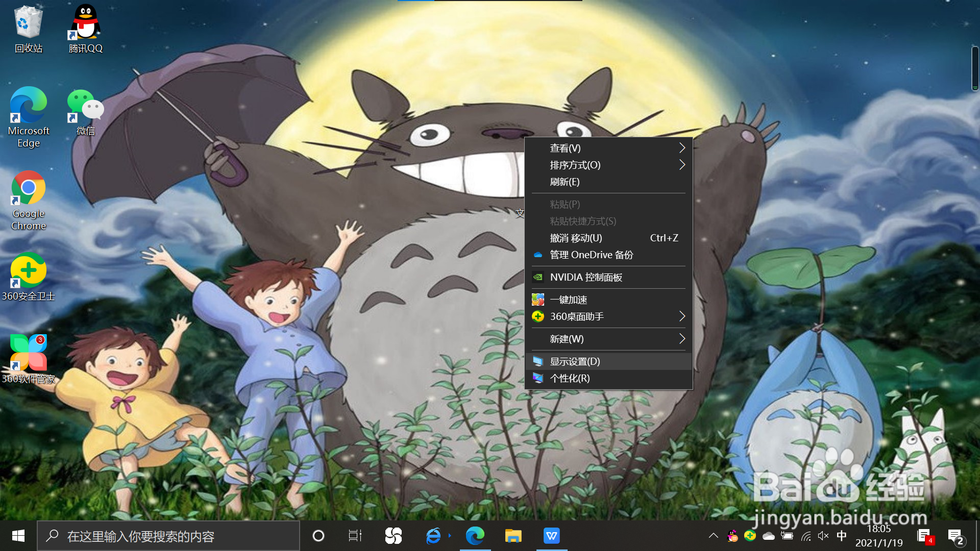Click the taskbar search input box
The image size is (980, 551).
tap(168, 536)
